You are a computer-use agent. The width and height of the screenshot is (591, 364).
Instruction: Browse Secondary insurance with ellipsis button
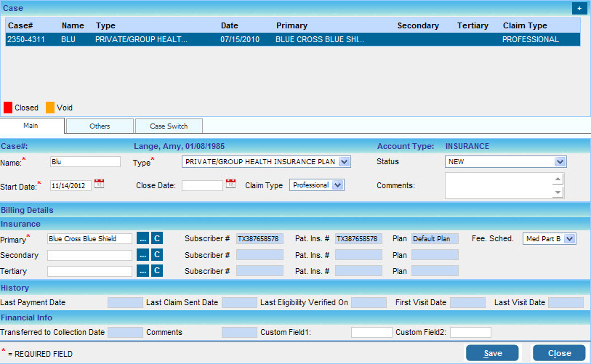(142, 255)
